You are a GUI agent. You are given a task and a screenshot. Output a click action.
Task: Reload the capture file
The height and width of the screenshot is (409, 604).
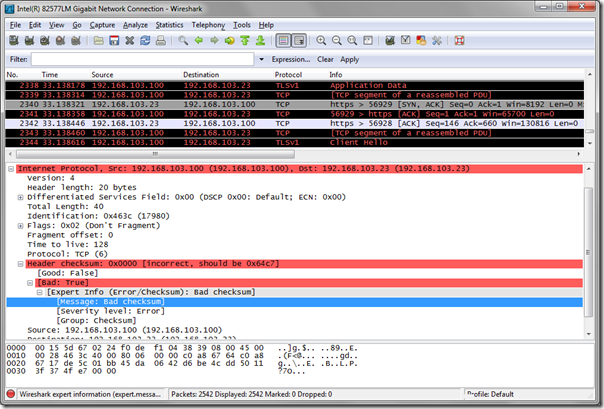coord(145,40)
